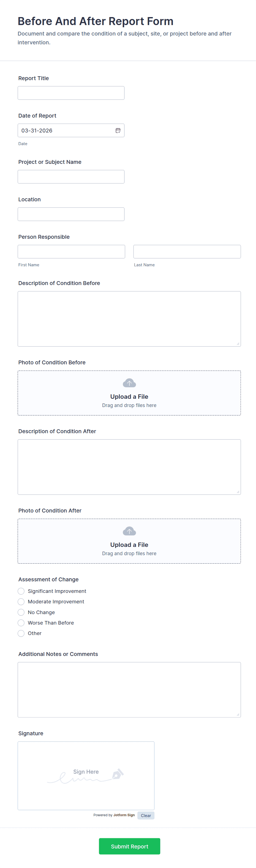Select Significant Improvement assessment
The image size is (256, 868).
pos(21,591)
